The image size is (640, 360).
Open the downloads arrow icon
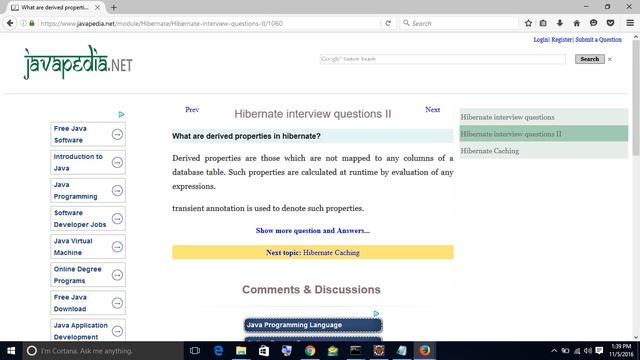pyautogui.click(x=560, y=23)
